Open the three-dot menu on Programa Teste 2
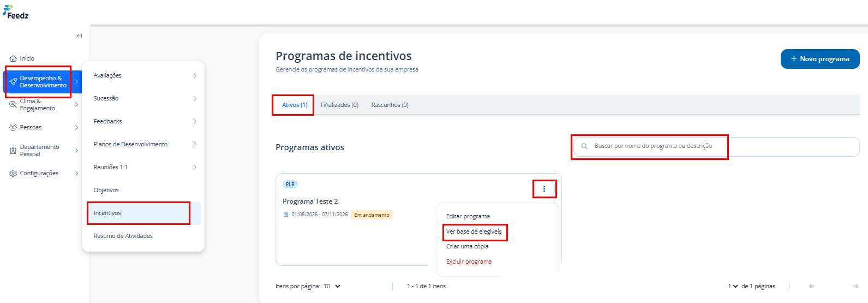 coord(544,189)
